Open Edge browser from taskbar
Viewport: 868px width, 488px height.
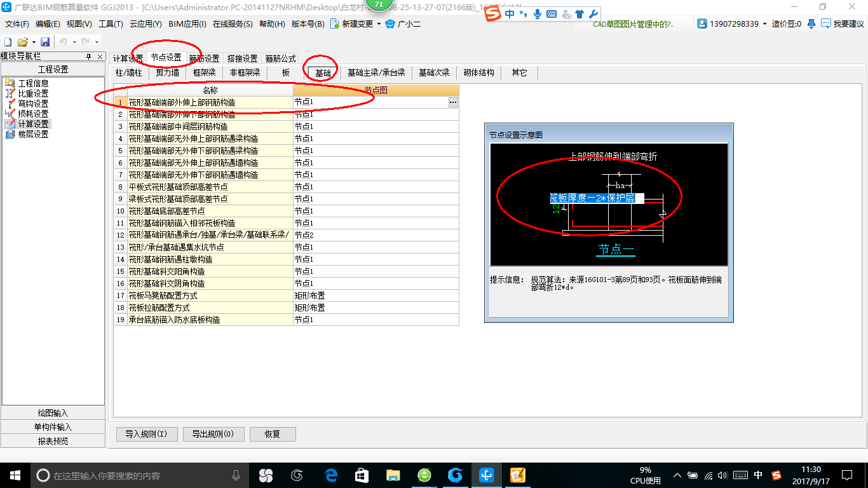(x=330, y=475)
